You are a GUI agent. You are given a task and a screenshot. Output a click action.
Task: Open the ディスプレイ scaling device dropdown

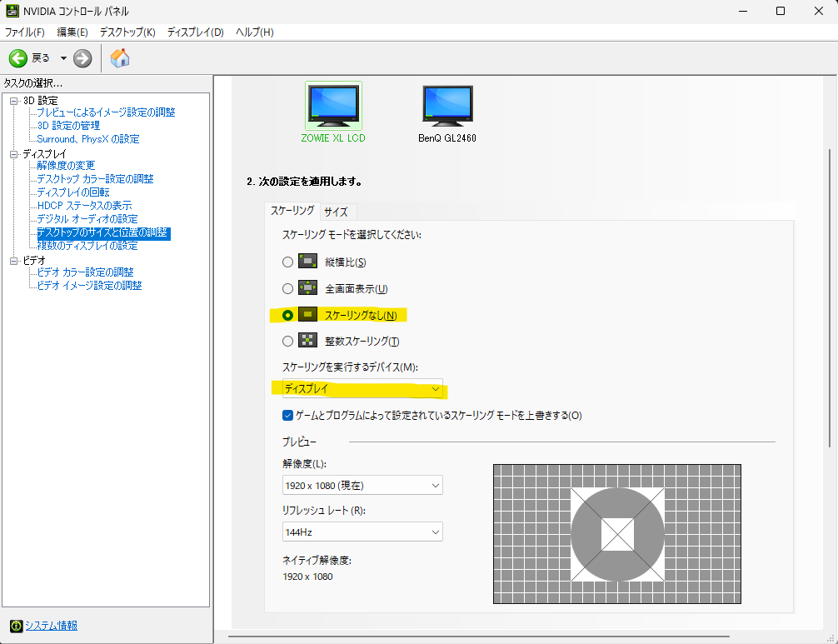click(362, 388)
